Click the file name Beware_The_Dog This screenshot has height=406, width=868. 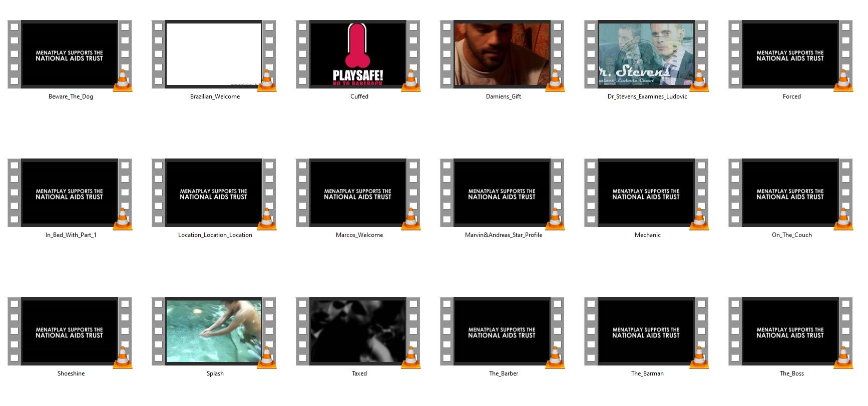[x=71, y=96]
